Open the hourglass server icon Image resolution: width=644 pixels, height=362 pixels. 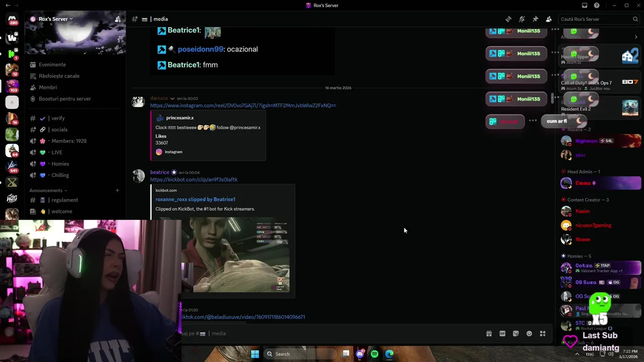[x=12, y=183]
